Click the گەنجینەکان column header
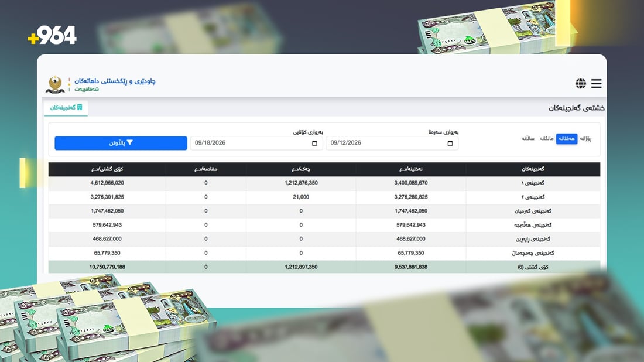 click(533, 169)
